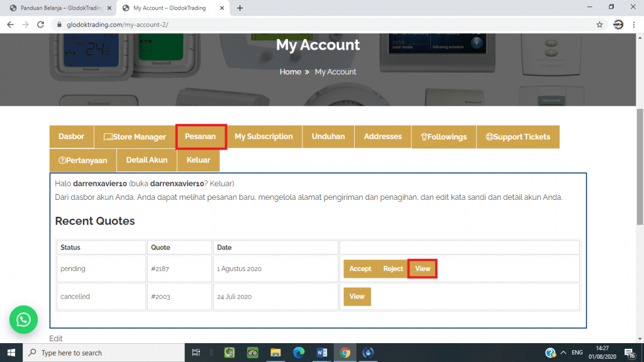The image size is (644, 362).
Task: Click the Windows Start button
Action: [11, 353]
